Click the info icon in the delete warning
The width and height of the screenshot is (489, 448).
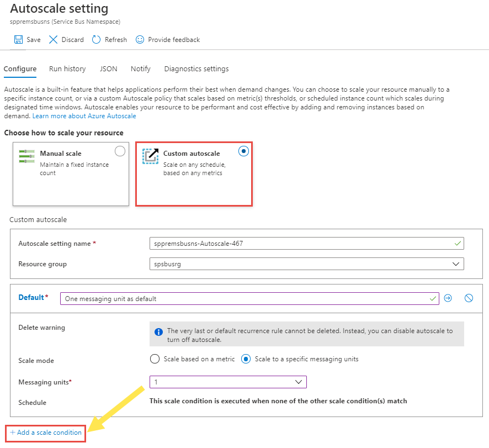tap(160, 331)
